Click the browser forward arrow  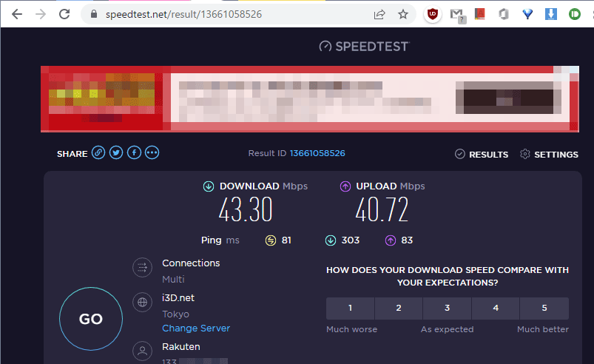[41, 14]
